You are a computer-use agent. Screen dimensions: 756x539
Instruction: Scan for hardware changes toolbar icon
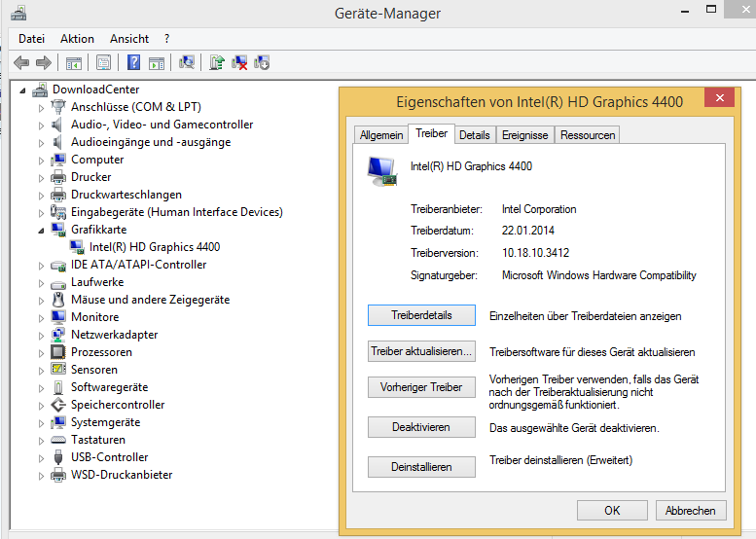pyautogui.click(x=187, y=62)
